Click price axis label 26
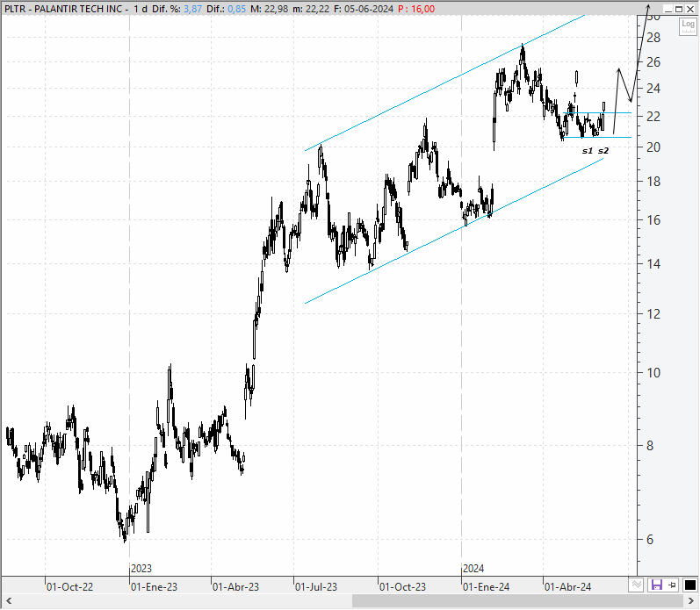The height and width of the screenshot is (610, 700). coord(653,62)
